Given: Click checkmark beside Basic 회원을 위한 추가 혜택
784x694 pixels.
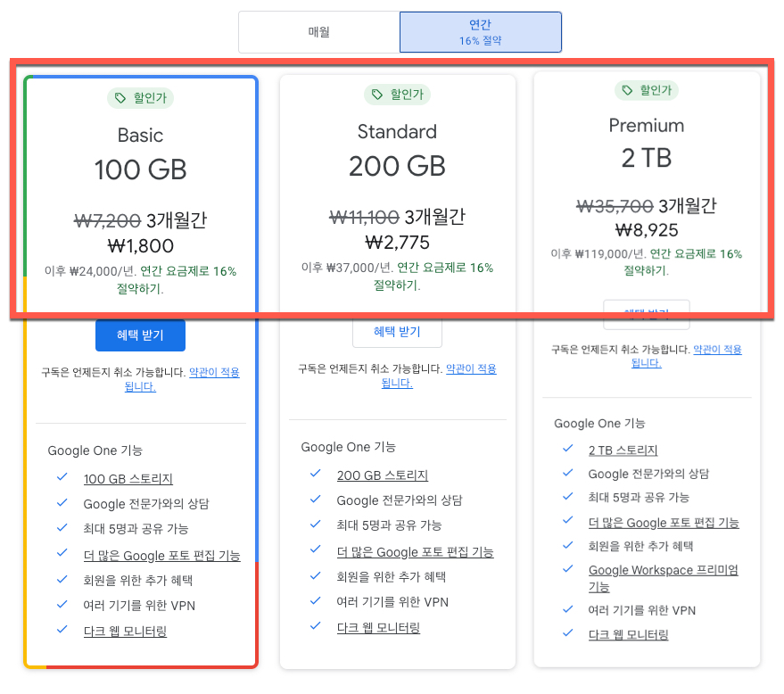Looking at the screenshot, I should pos(62,579).
